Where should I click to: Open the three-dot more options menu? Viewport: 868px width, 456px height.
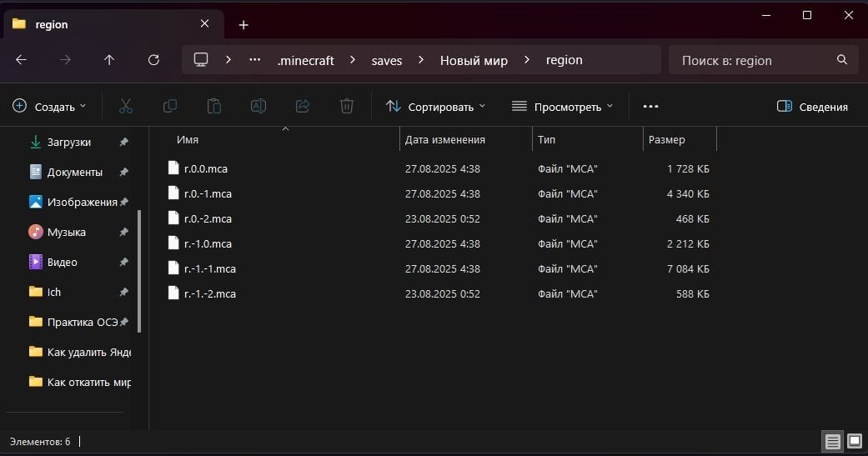651,107
